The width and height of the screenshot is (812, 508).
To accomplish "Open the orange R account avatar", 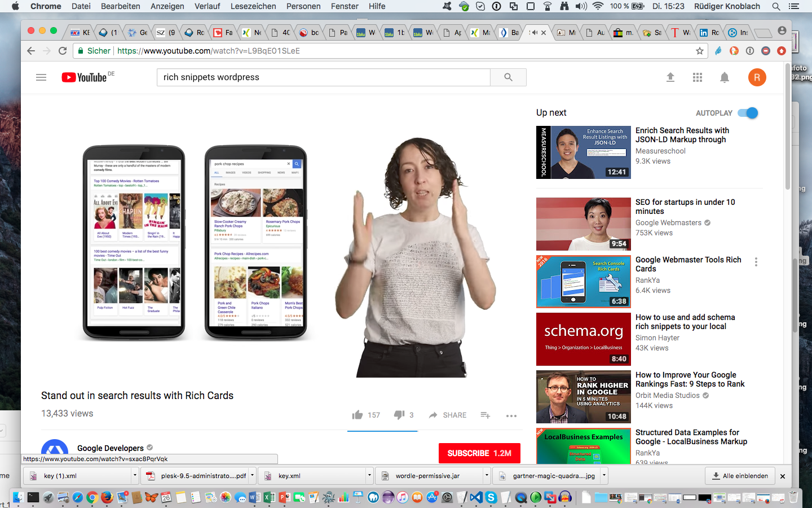I will coord(757,77).
